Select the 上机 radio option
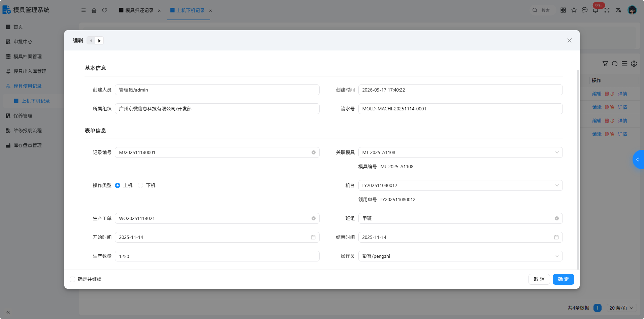The height and width of the screenshot is (319, 644). pos(118,185)
